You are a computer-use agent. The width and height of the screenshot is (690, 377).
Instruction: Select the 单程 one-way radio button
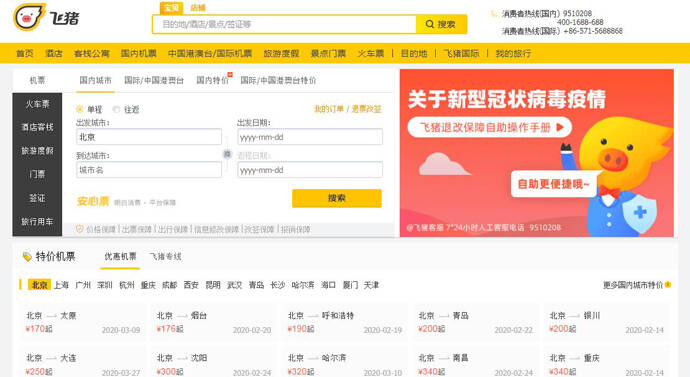tap(80, 109)
